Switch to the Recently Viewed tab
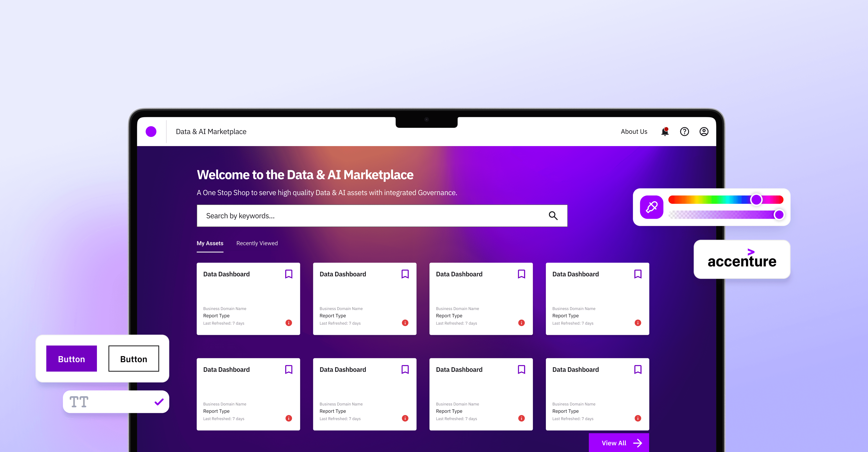The width and height of the screenshot is (868, 452). 257,243
